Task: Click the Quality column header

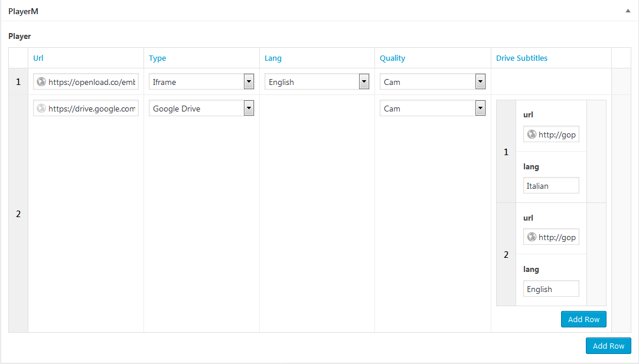Action: click(393, 58)
